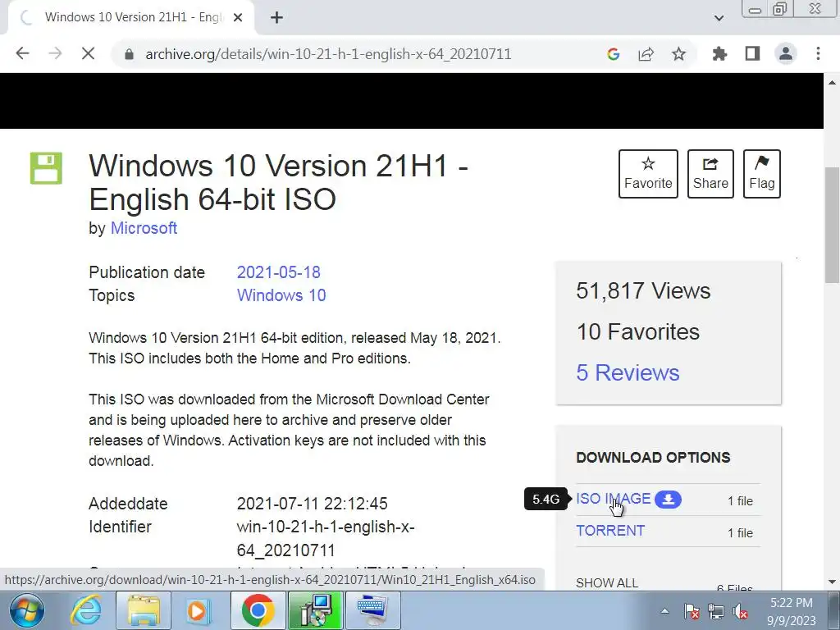Viewport: 840px width, 630px height.
Task: Click the Addeddate value 2021-07-11 22:12:45
Action: pyautogui.click(x=313, y=504)
